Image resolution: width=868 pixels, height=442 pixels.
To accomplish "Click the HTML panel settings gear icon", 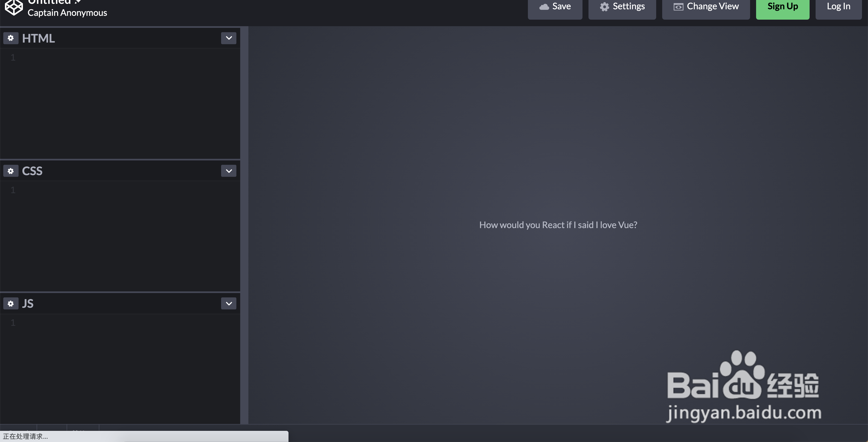I will [11, 38].
